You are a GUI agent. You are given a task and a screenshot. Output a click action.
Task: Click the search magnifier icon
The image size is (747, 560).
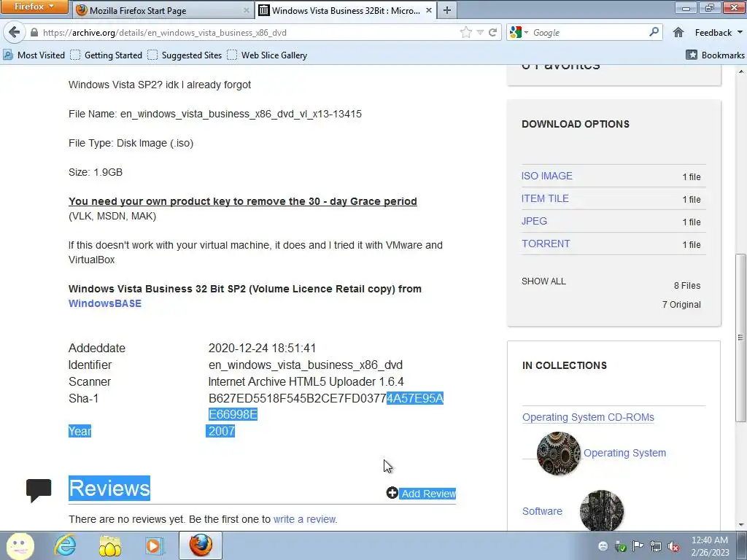[654, 32]
